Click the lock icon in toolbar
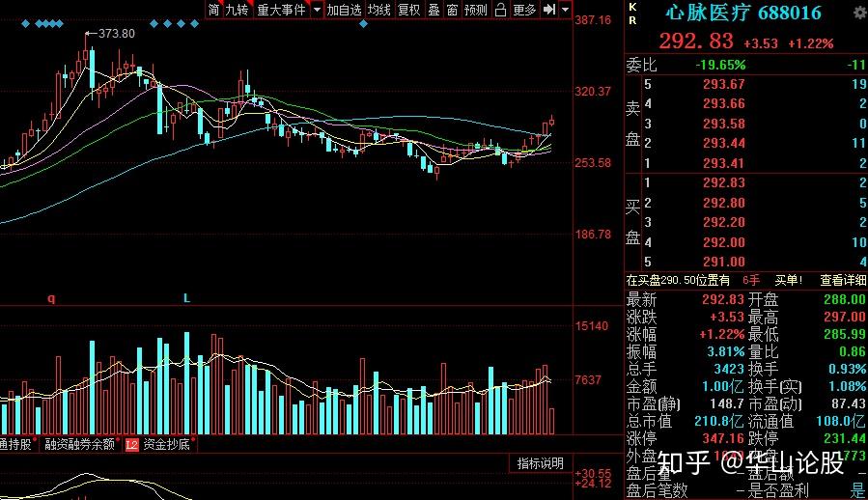This screenshot has width=868, height=500. point(500,10)
